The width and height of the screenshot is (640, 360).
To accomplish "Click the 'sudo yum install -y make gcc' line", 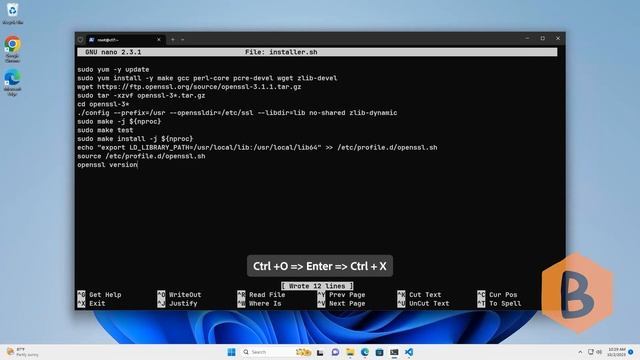I will tap(207, 78).
